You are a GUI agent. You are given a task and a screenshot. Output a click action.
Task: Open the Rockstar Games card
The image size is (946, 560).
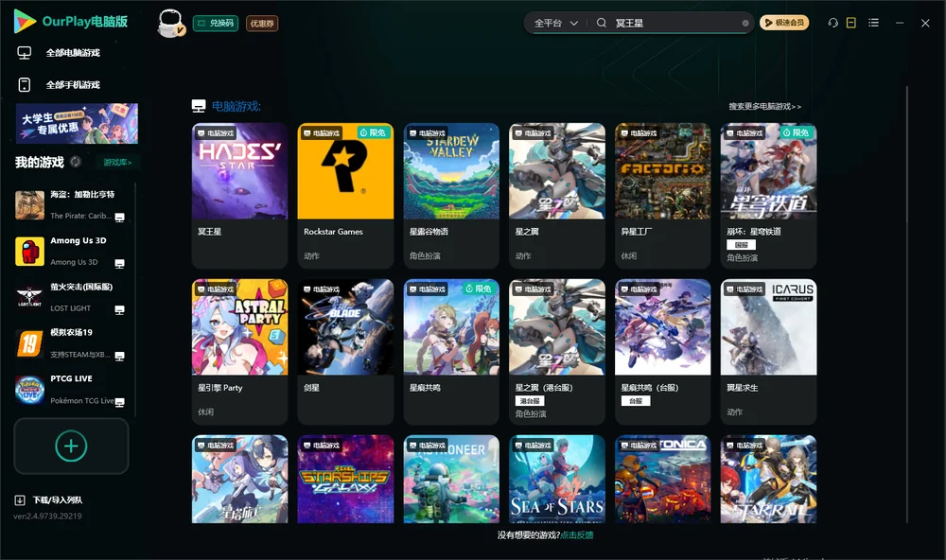point(345,196)
